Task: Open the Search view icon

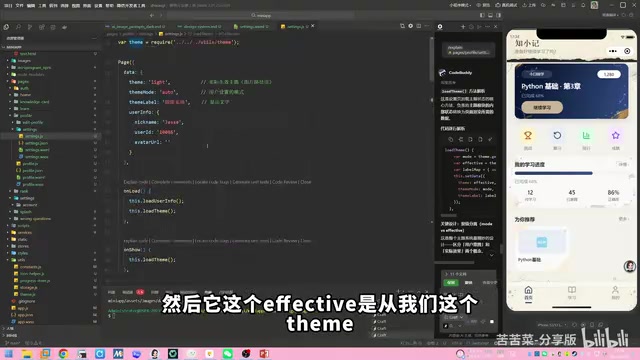Action: (18, 27)
